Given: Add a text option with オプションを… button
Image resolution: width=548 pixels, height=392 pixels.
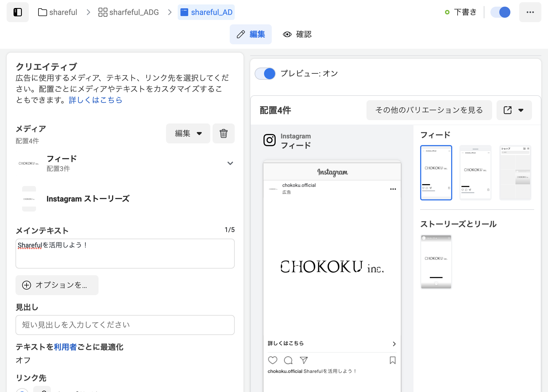Looking at the screenshot, I should [57, 285].
